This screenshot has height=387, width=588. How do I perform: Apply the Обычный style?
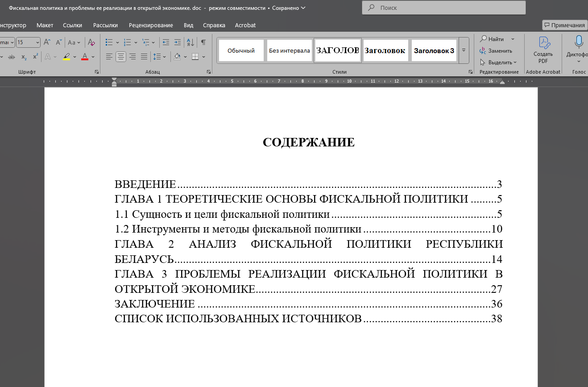click(241, 50)
